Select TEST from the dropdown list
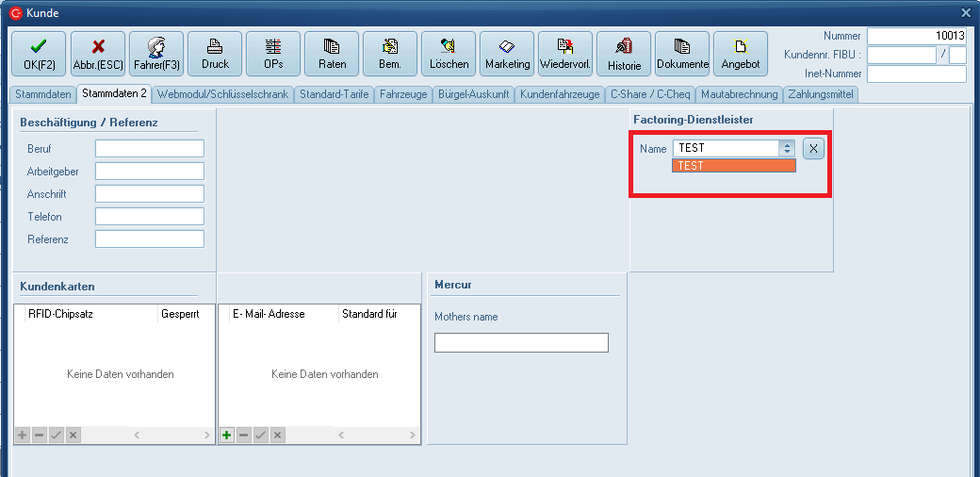 (x=734, y=166)
